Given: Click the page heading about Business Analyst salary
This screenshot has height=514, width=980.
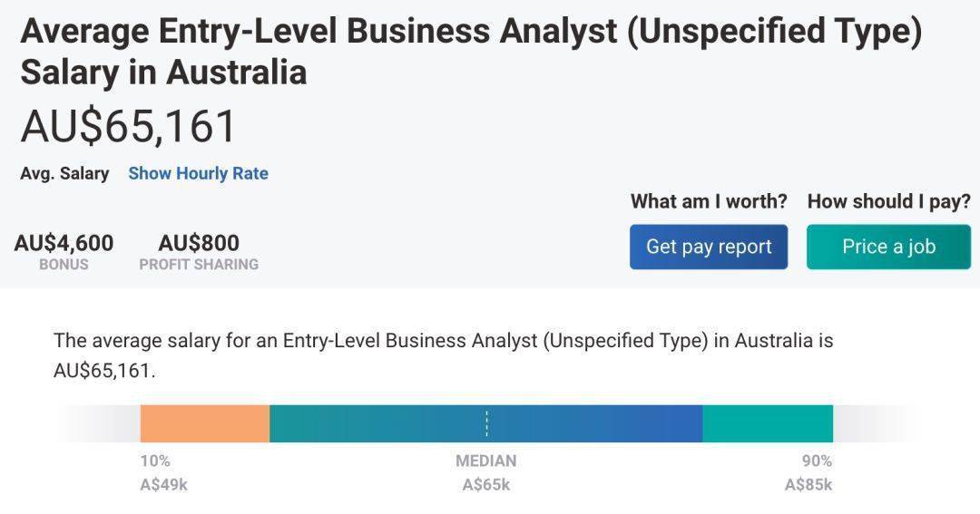Looking at the screenshot, I should pyautogui.click(x=471, y=51).
